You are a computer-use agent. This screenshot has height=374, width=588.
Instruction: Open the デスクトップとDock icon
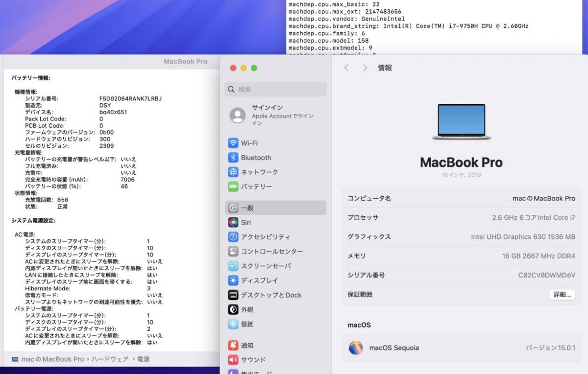point(233,295)
